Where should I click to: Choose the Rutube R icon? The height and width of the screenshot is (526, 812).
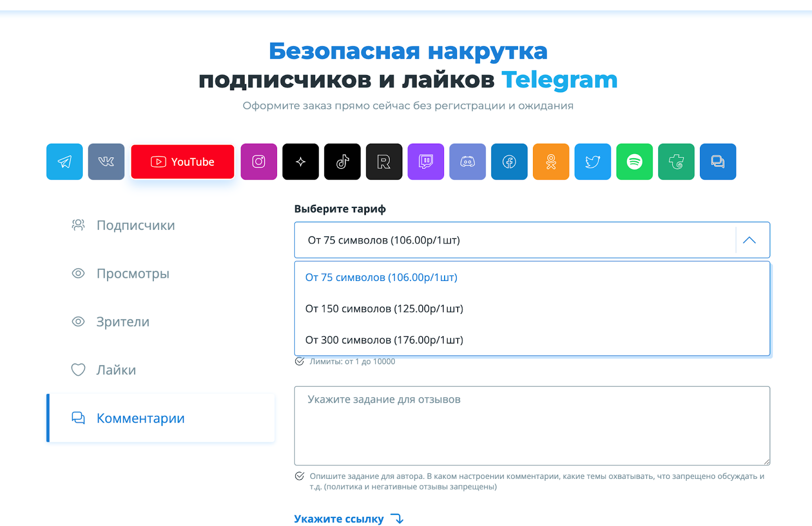click(384, 162)
